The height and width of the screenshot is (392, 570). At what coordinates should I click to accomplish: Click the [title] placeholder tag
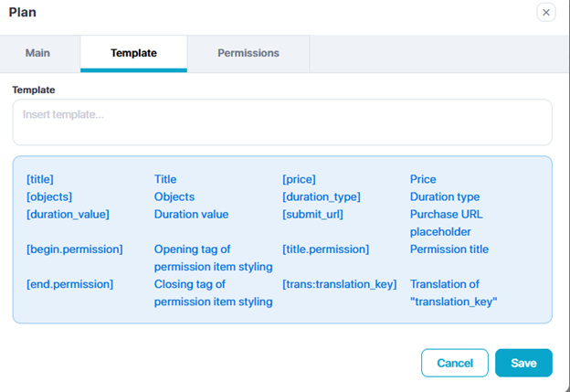point(40,179)
